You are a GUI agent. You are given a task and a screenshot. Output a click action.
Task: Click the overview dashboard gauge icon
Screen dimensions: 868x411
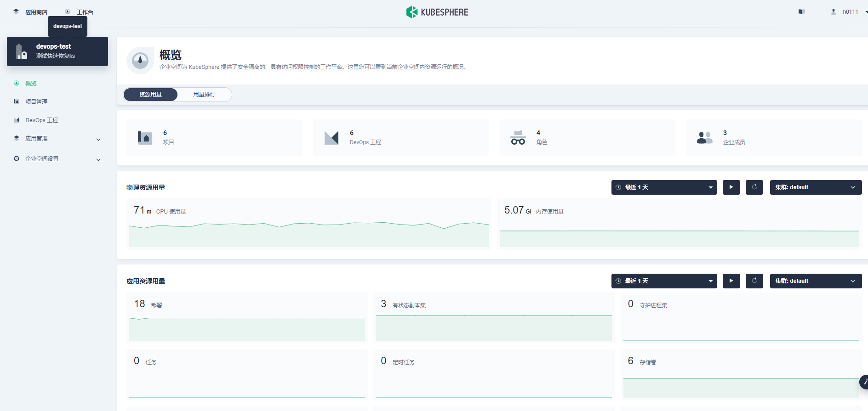pyautogui.click(x=140, y=60)
